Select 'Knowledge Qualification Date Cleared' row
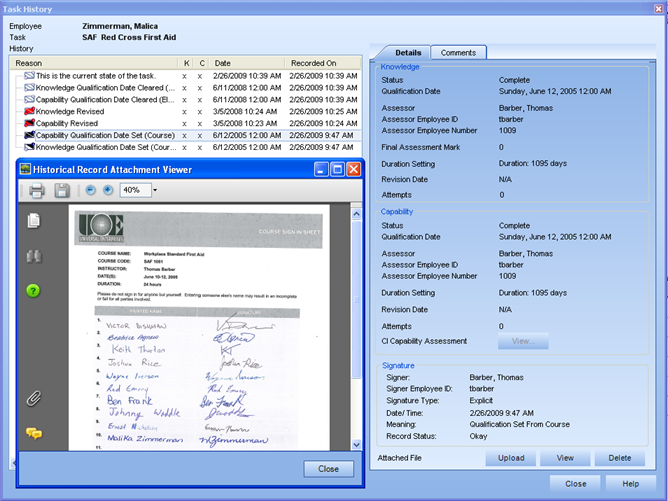Viewport: 668px width, 501px height. pos(186,88)
